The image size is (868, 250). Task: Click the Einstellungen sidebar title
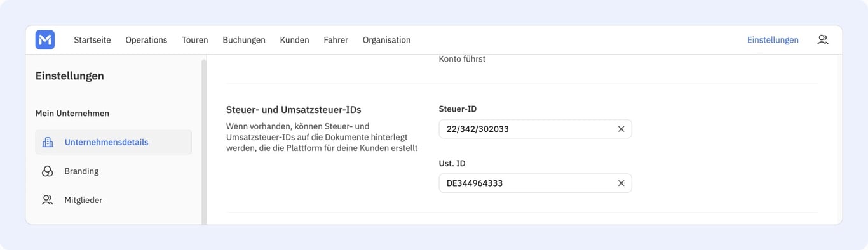(x=70, y=76)
